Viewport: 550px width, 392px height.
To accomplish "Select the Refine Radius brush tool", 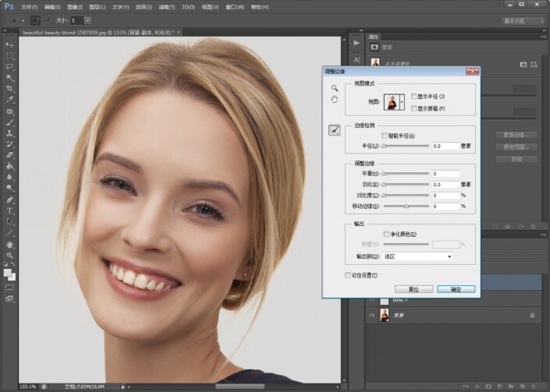I will tap(334, 130).
